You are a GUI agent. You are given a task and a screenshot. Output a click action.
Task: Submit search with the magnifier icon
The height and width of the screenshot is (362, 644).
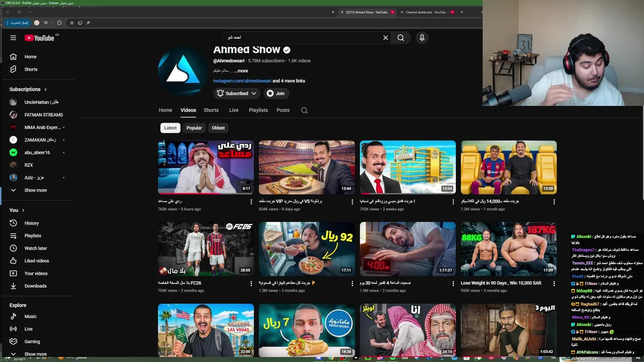pos(400,38)
